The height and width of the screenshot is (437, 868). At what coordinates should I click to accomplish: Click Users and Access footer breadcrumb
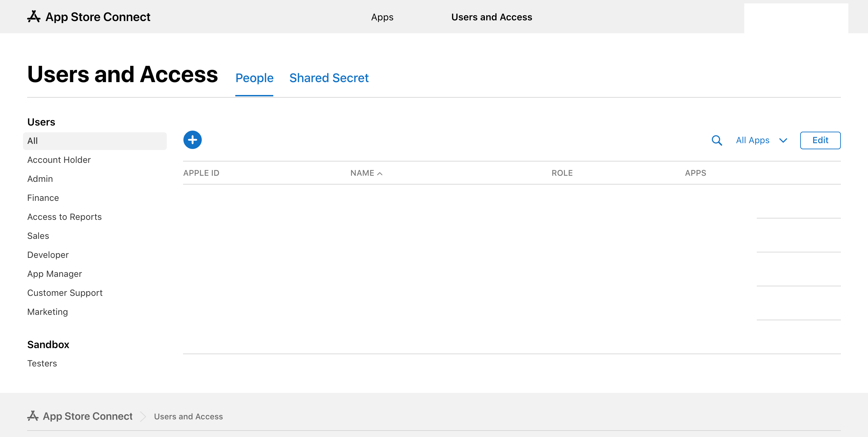pos(189,416)
